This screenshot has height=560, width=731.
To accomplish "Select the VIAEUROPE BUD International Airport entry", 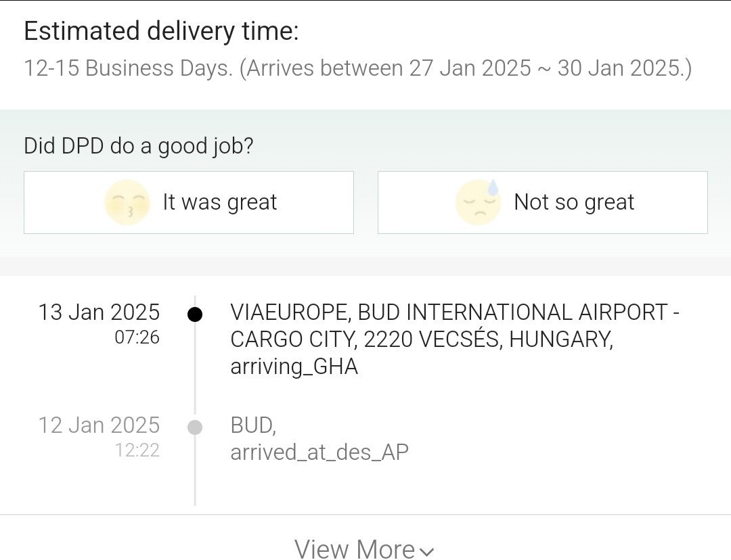I will (x=455, y=325).
